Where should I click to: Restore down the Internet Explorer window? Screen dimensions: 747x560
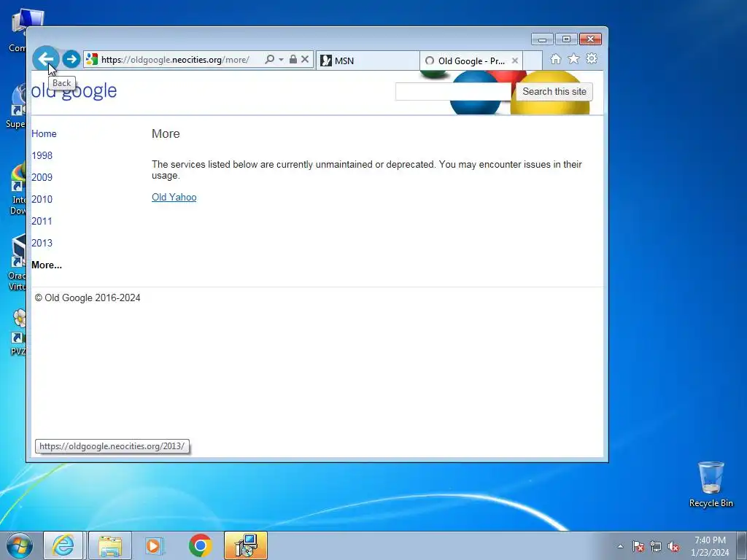pyautogui.click(x=566, y=39)
